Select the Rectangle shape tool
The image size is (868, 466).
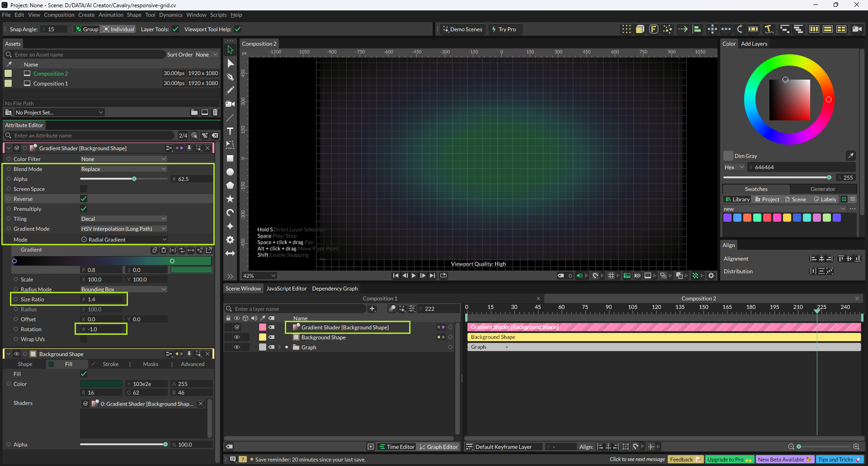(230, 158)
